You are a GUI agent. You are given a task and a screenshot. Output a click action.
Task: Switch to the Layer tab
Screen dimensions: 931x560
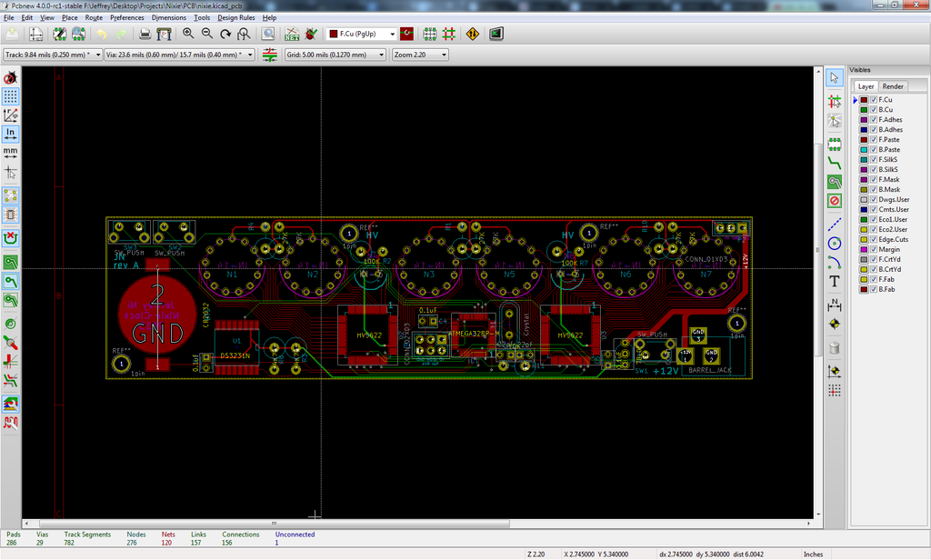[x=866, y=86]
